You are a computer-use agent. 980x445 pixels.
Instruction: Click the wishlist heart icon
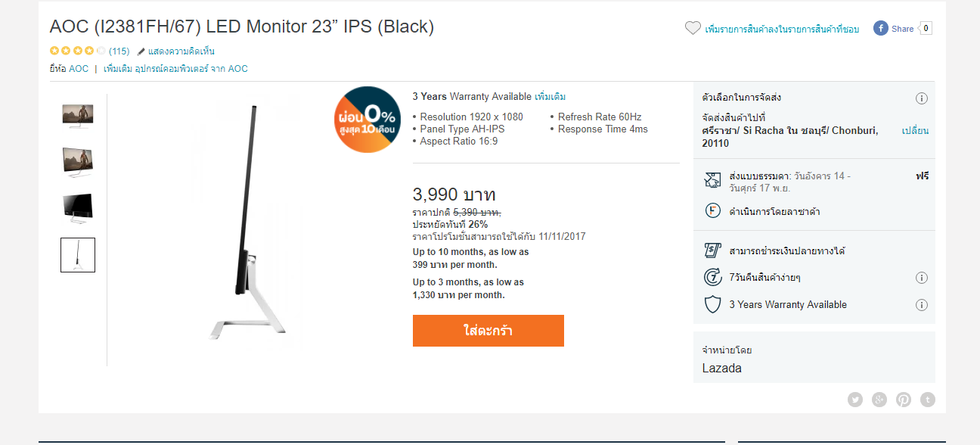[693, 28]
